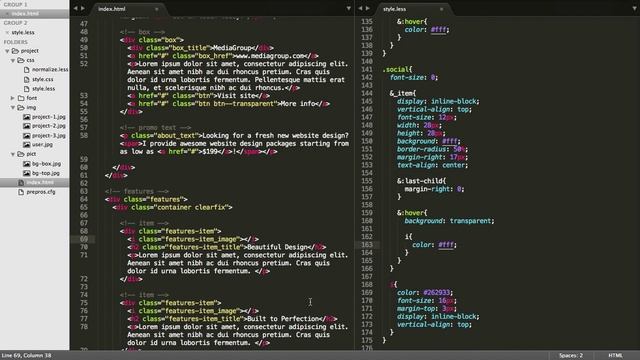This screenshot has height=360, width=640.
Task: Click the style.css file icon
Action: (x=27, y=79)
